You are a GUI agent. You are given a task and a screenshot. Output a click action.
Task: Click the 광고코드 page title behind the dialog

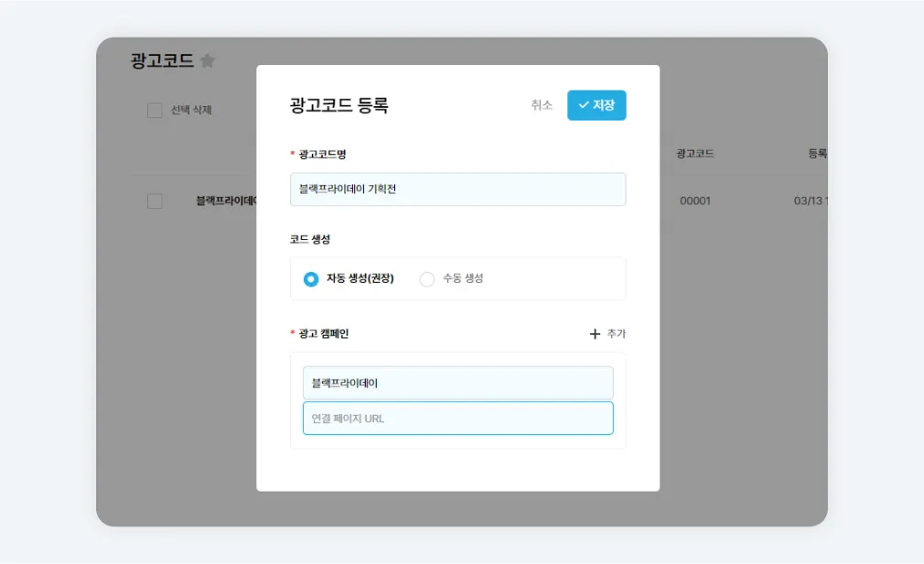162,60
